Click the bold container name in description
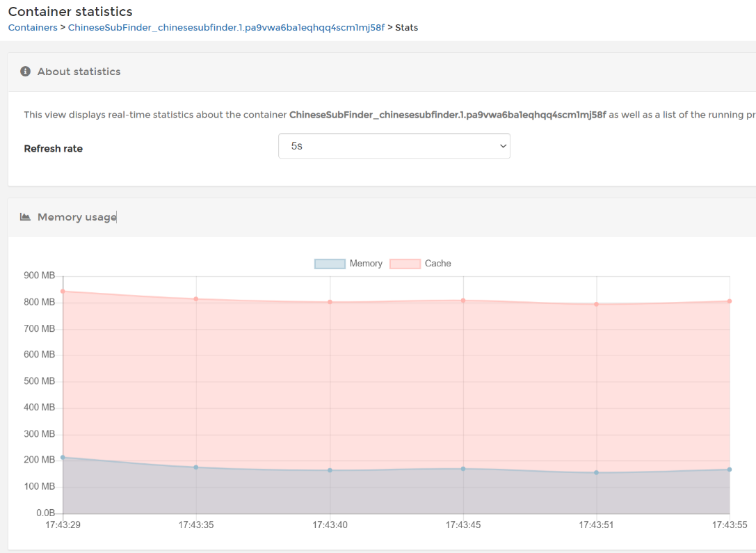The image size is (756, 553). (447, 115)
